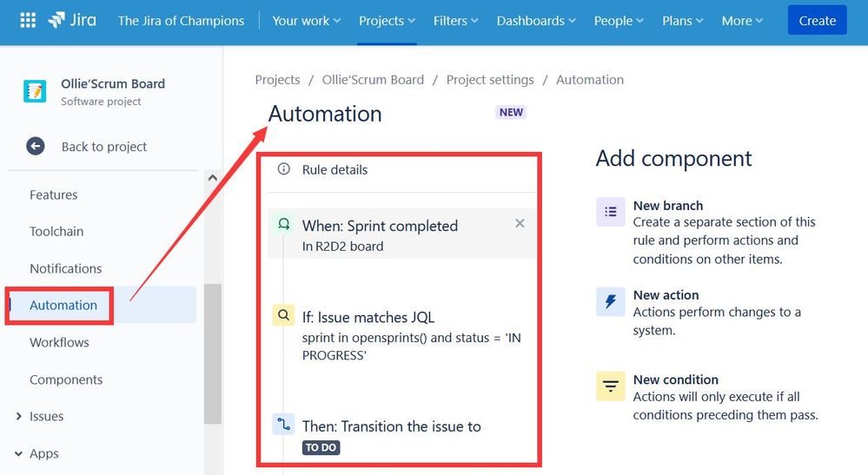Click Projects breadcrumb link
The image size is (868, 475).
(x=277, y=80)
